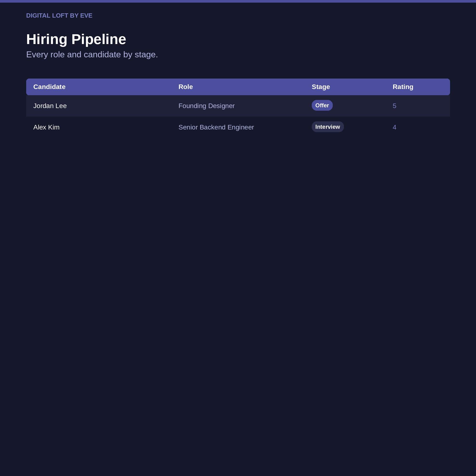Click the Senior Backend Engineer role cell
The image size is (476, 476).
point(216,127)
